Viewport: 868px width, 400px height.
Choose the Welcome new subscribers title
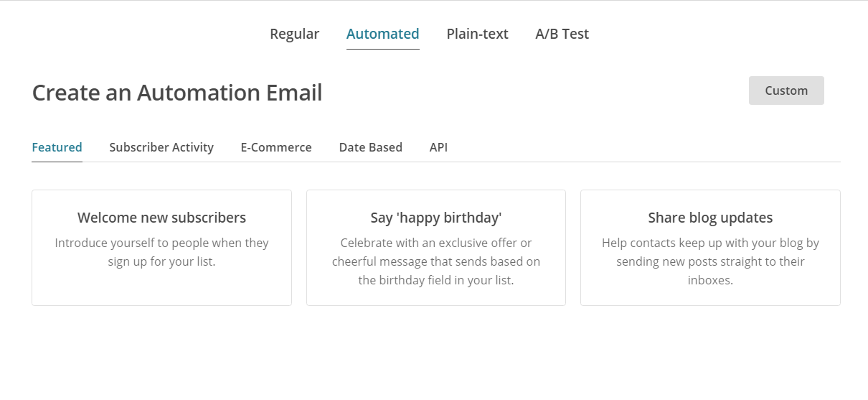161,218
